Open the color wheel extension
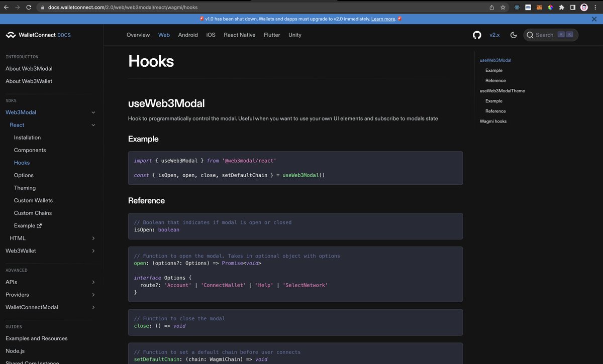This screenshot has height=364, width=603. pos(550,8)
